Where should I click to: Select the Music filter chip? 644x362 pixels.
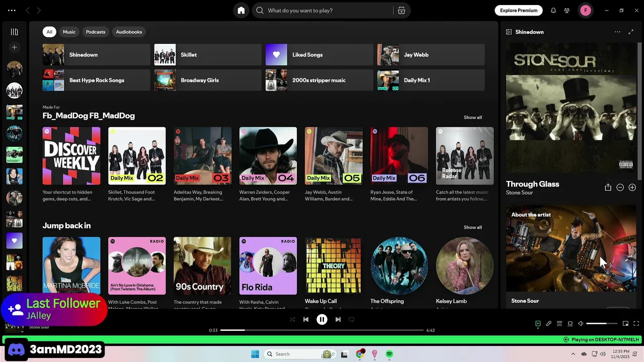coord(69,32)
